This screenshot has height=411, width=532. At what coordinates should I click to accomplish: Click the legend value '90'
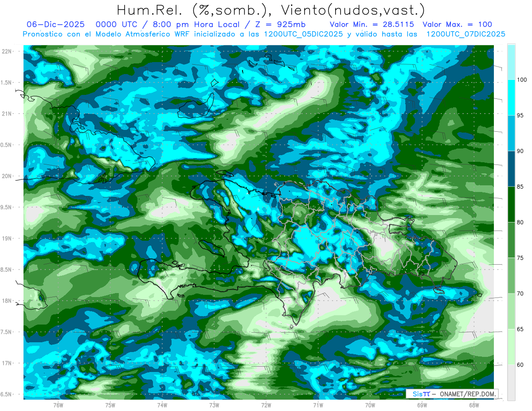pyautogui.click(x=520, y=151)
